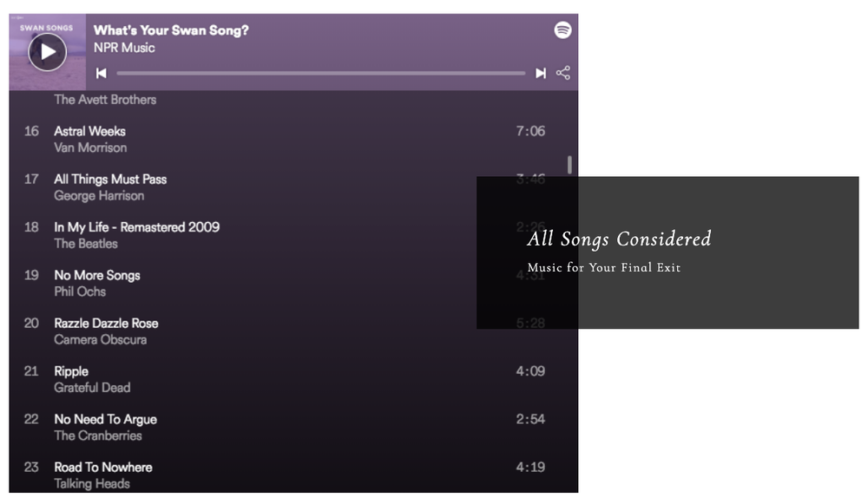
Task: Click the playlist scrollbar handle
Action: 569,165
